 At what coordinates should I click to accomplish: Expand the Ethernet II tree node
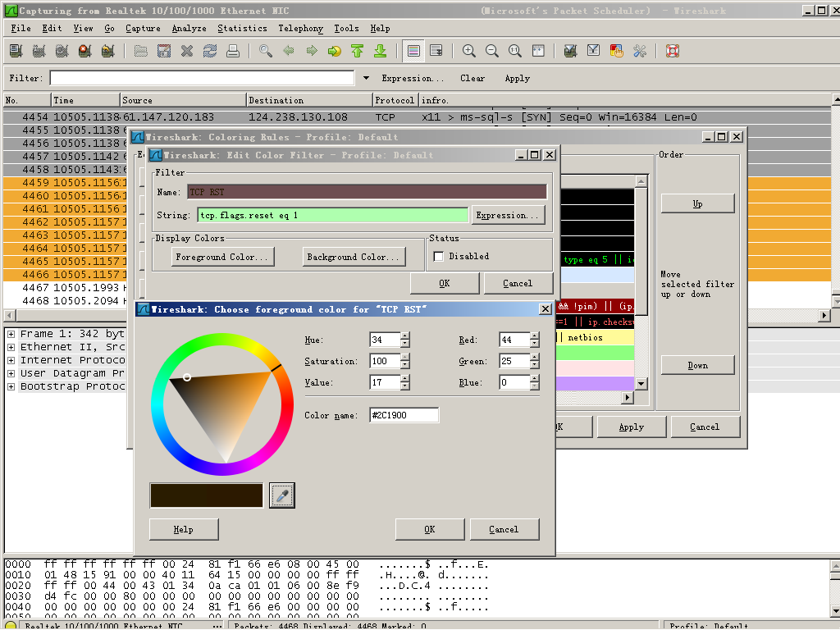click(x=11, y=347)
